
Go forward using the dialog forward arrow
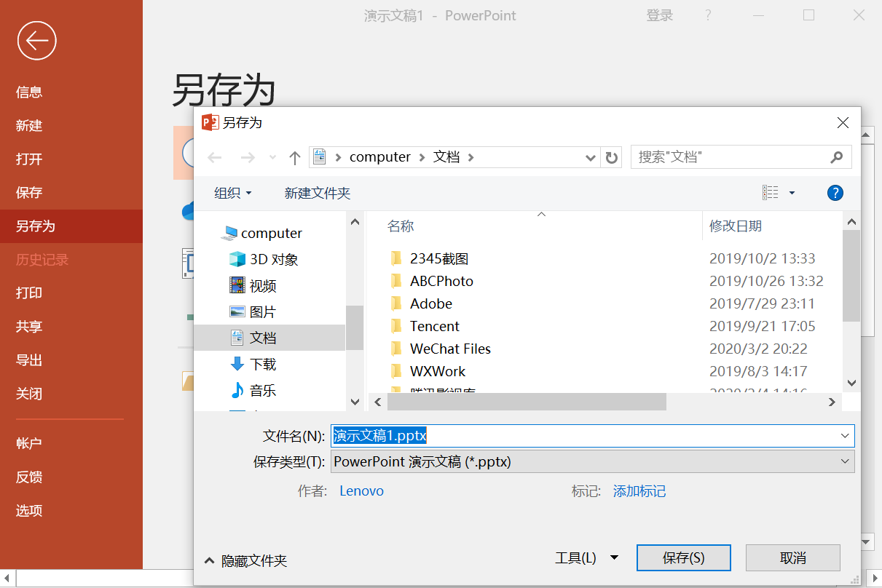pyautogui.click(x=248, y=157)
